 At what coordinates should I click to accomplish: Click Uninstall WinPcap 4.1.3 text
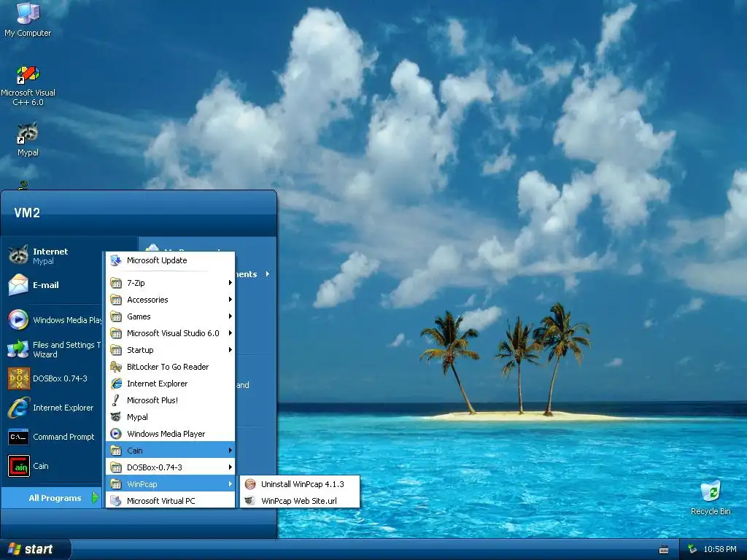pyautogui.click(x=303, y=484)
